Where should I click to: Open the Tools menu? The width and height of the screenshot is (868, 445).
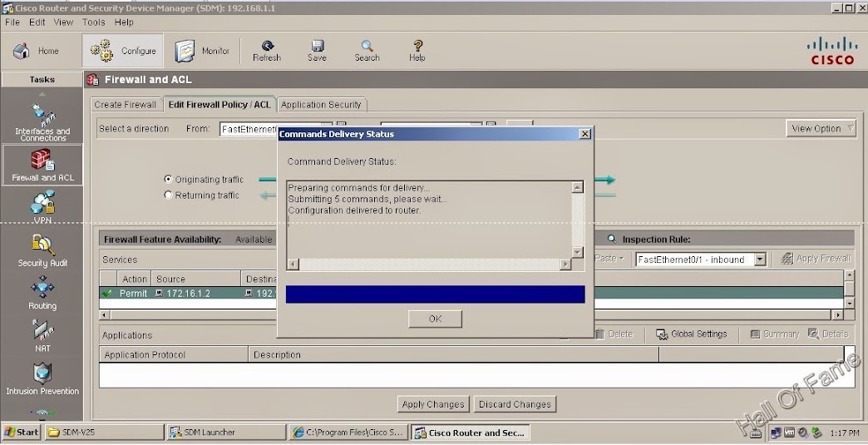coord(94,22)
